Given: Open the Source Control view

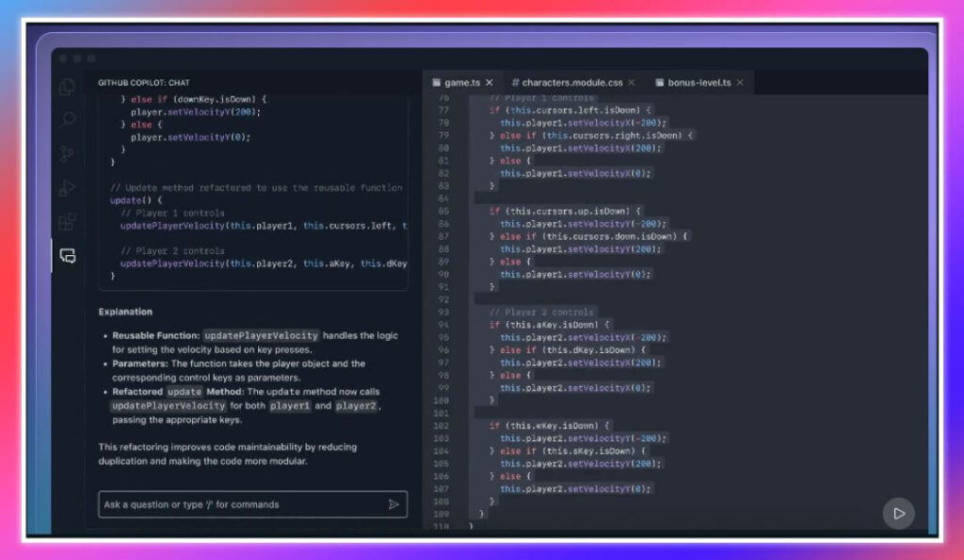Looking at the screenshot, I should coord(67,154).
